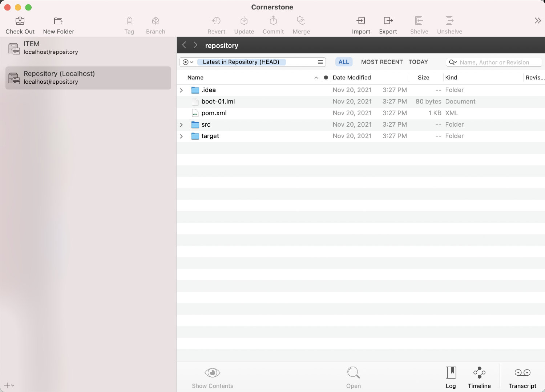Click the Branch toolbar icon

point(156,21)
